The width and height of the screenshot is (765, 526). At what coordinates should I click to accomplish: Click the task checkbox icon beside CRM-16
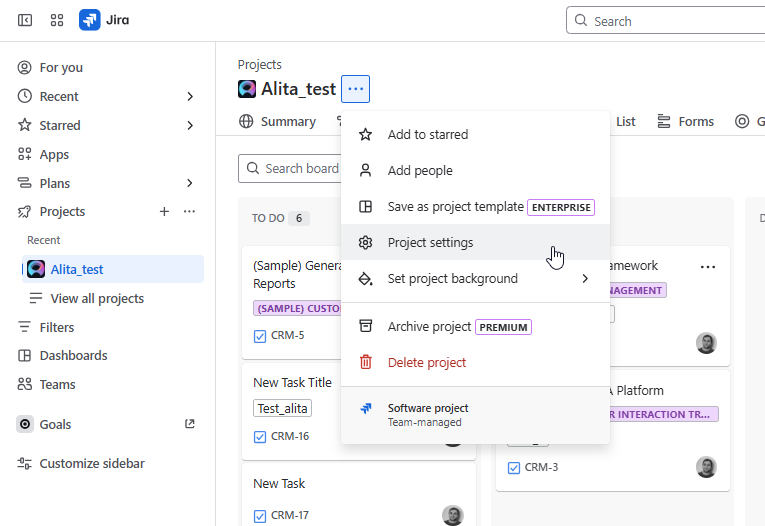click(x=260, y=436)
